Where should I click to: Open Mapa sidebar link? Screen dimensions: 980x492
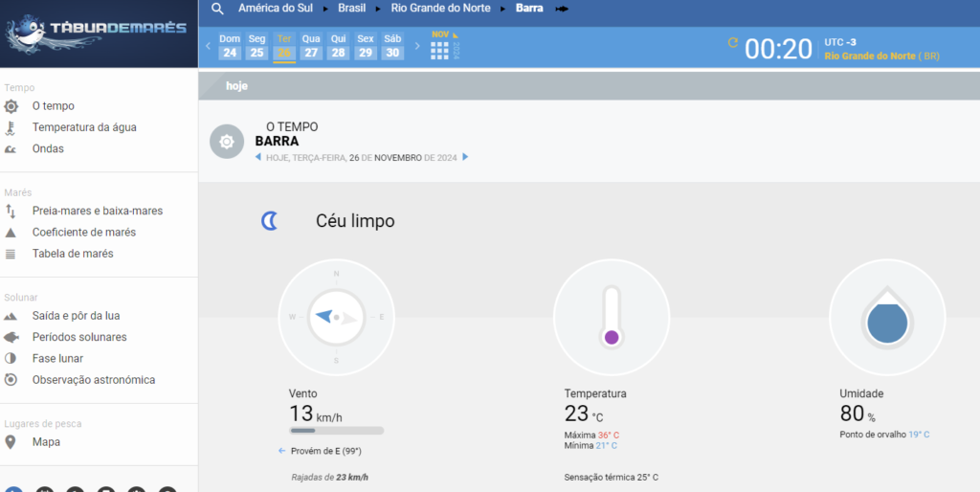click(46, 442)
